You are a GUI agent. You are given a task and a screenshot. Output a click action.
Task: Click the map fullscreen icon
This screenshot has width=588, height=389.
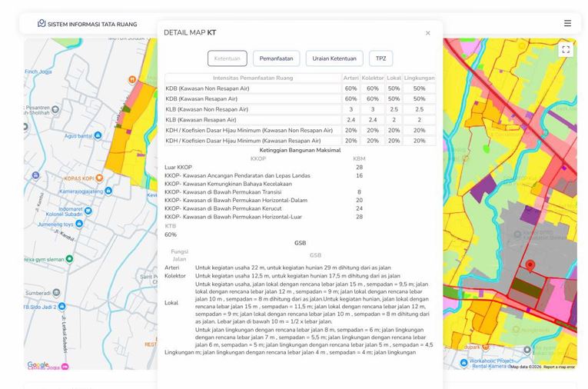point(566,49)
